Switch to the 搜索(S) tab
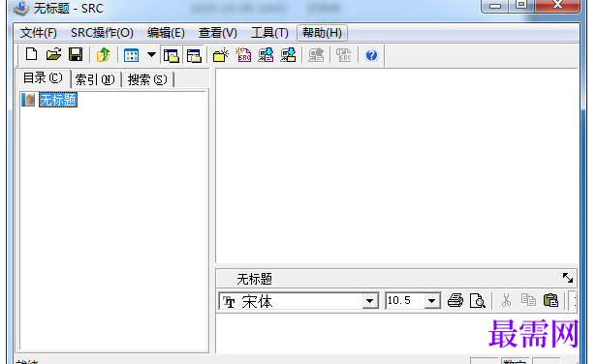 (147, 79)
